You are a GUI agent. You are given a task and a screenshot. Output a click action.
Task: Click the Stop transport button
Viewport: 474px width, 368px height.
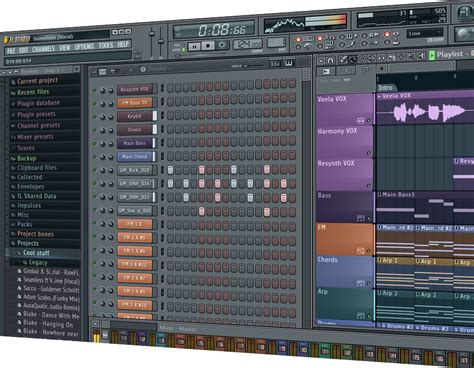coord(208,45)
